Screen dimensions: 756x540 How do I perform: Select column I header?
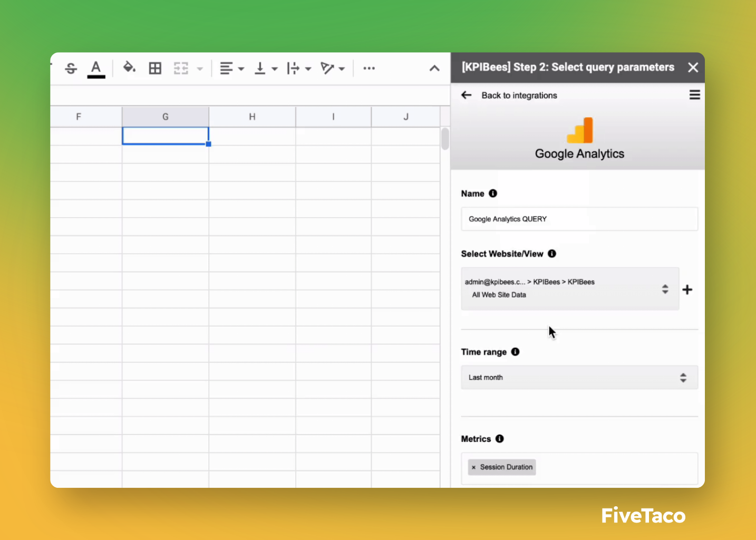[x=334, y=117]
